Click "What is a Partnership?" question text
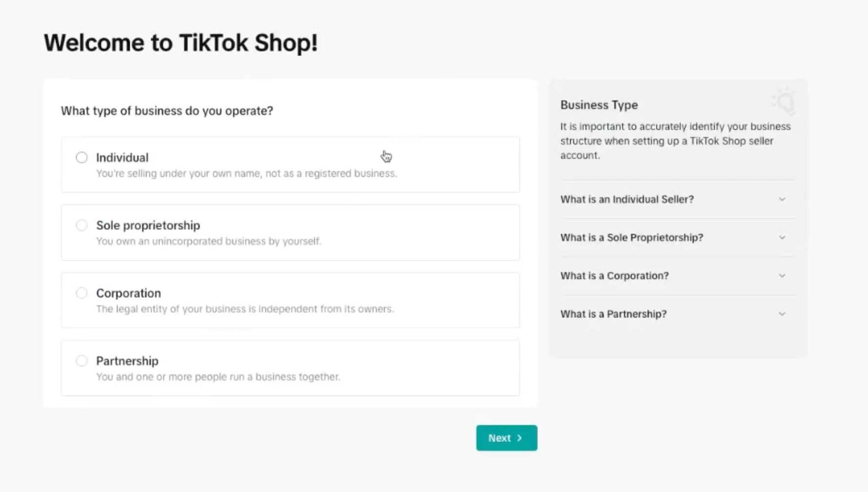Screen dimensions: 868x492 pos(613,314)
